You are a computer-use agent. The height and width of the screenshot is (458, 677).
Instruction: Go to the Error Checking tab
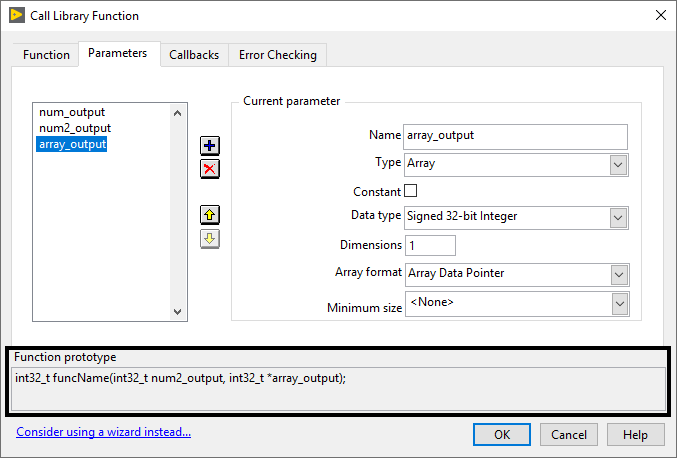click(278, 55)
